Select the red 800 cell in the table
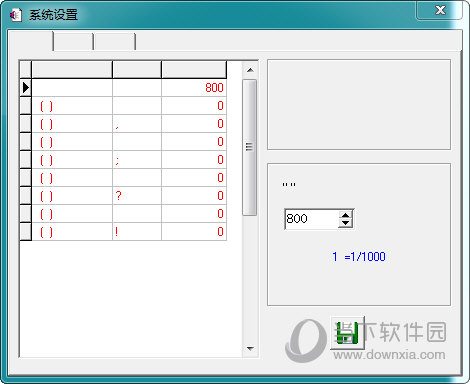Screen dimensions: 470x384 [x=194, y=88]
